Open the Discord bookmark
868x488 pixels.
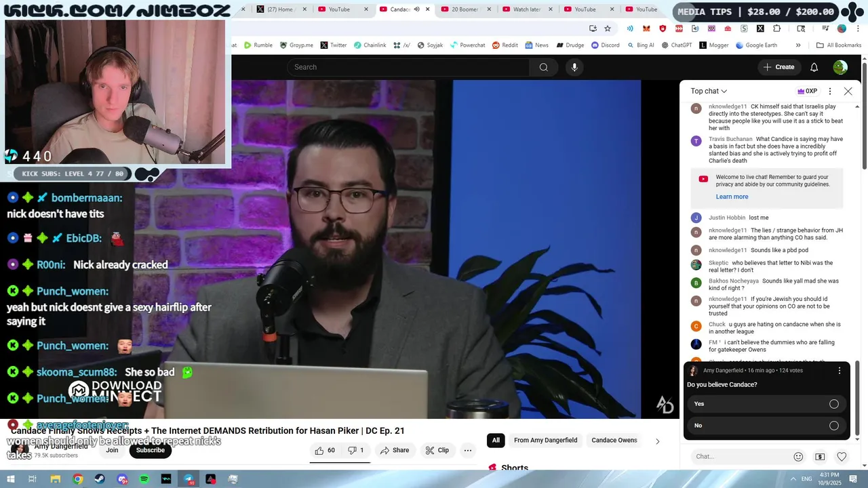point(605,45)
